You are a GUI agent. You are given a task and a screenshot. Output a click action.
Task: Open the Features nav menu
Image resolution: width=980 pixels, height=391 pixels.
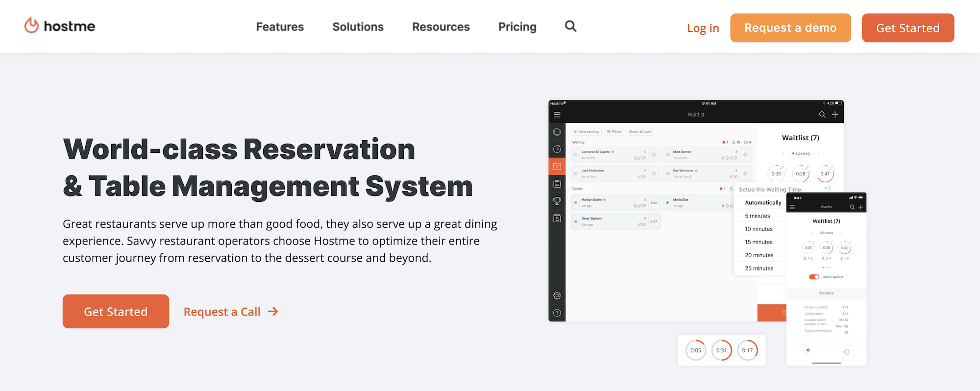[280, 26]
